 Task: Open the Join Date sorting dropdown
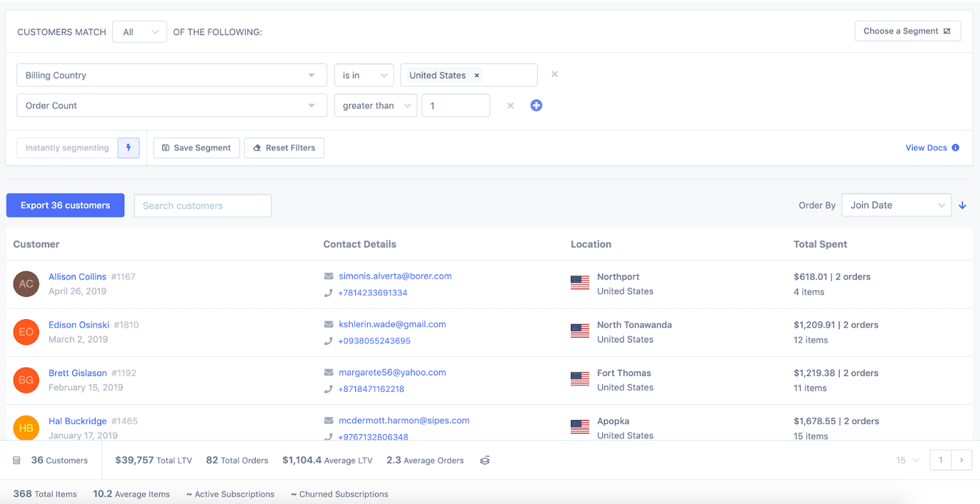(x=896, y=205)
